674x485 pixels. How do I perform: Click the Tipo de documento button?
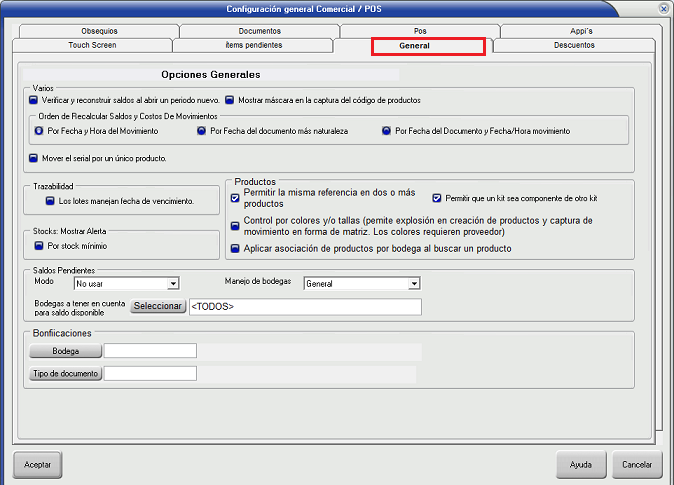click(65, 373)
